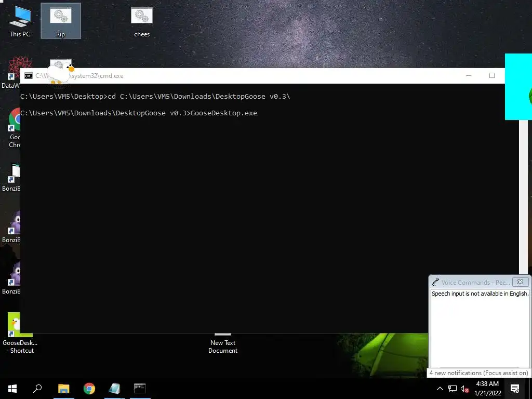Screen dimensions: 532x399
Task: Open the Windows Start menu
Action: tap(12, 389)
